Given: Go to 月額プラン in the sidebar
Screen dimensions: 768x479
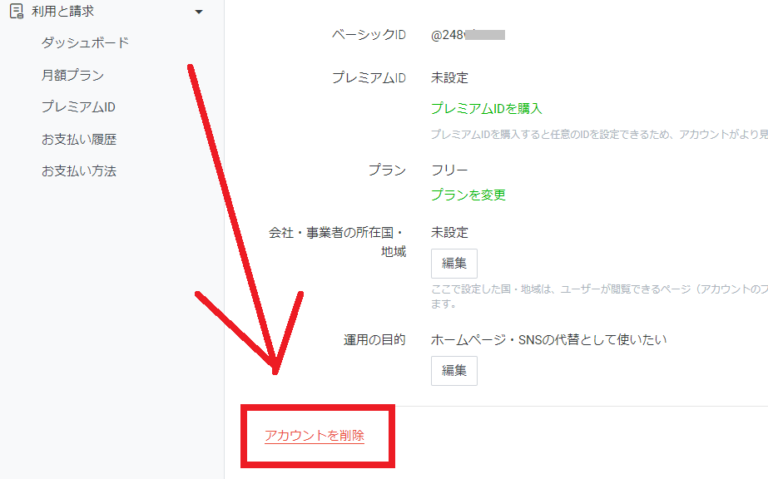Looking at the screenshot, I should pos(72,75).
